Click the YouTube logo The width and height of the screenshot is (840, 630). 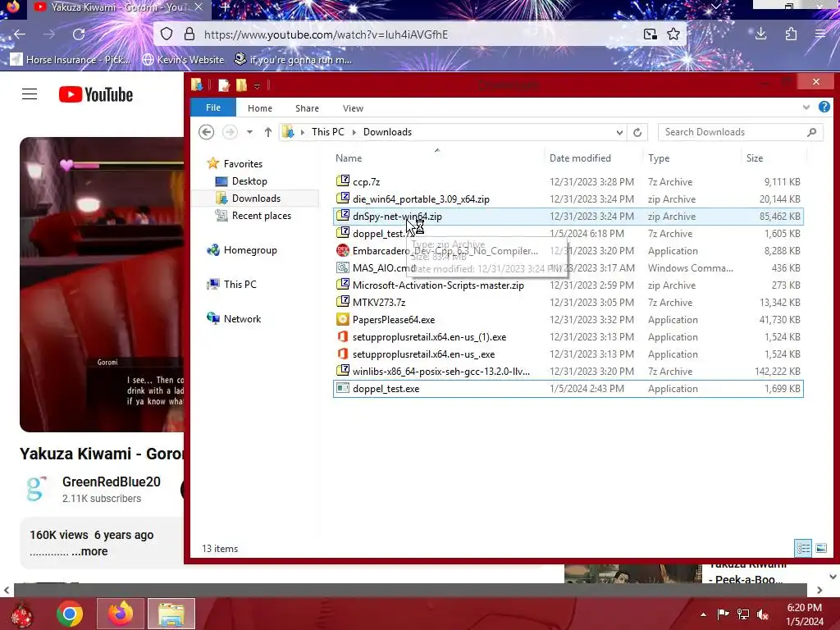[96, 94]
